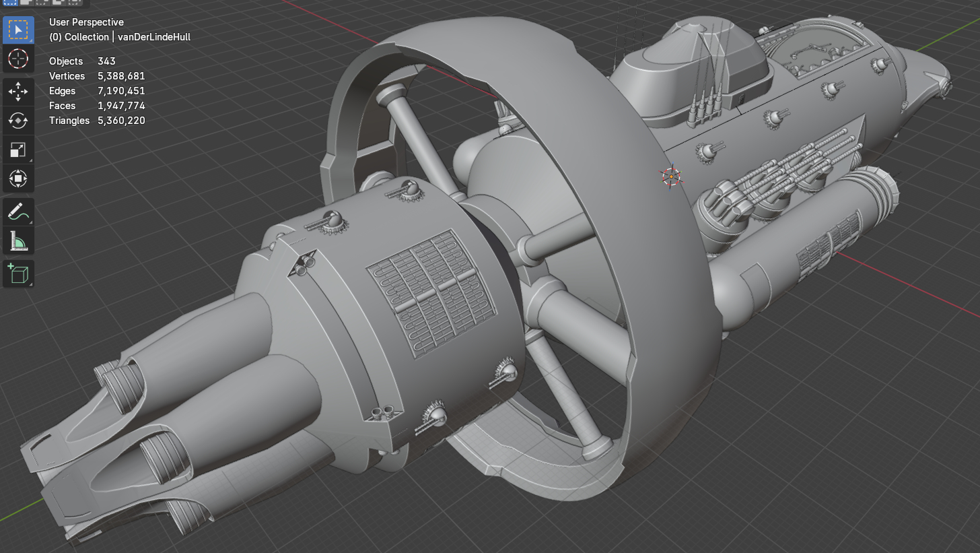The image size is (980, 553).
Task: Pick the Scale tool
Action: pos(18,150)
